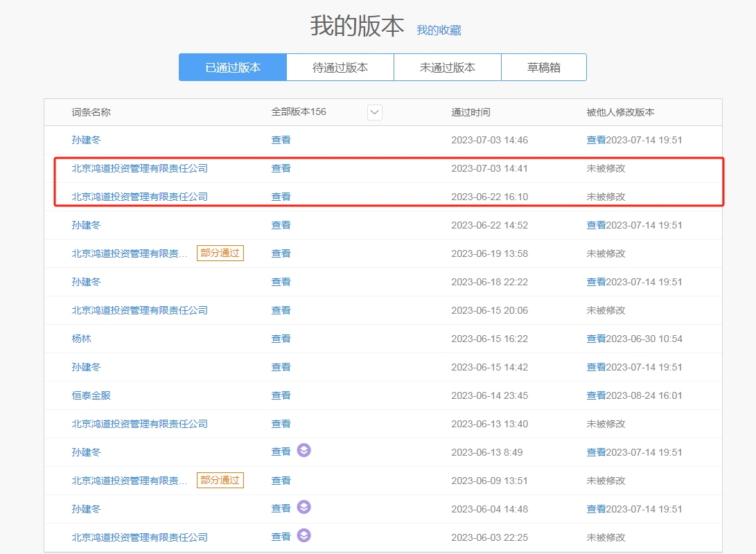Click 查看 in the 恒泰金服 row's version column
Screen dimensions: 756x554
[281, 395]
